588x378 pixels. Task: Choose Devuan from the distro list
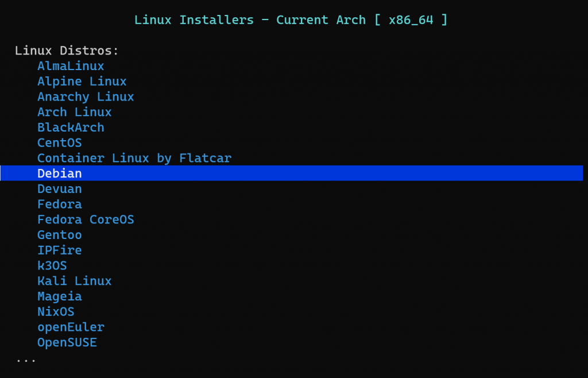59,189
